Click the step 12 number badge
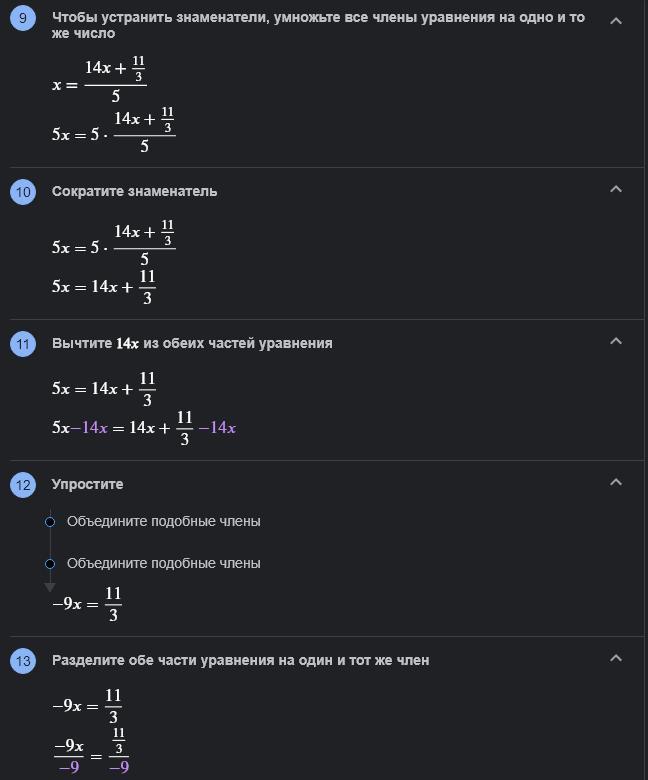Viewport: 648px width, 780px height. point(23,485)
